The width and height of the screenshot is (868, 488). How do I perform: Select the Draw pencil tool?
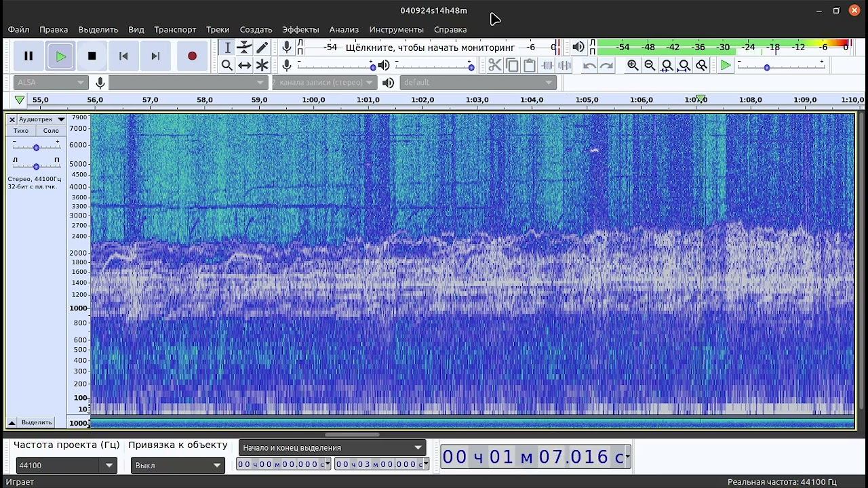coord(262,47)
